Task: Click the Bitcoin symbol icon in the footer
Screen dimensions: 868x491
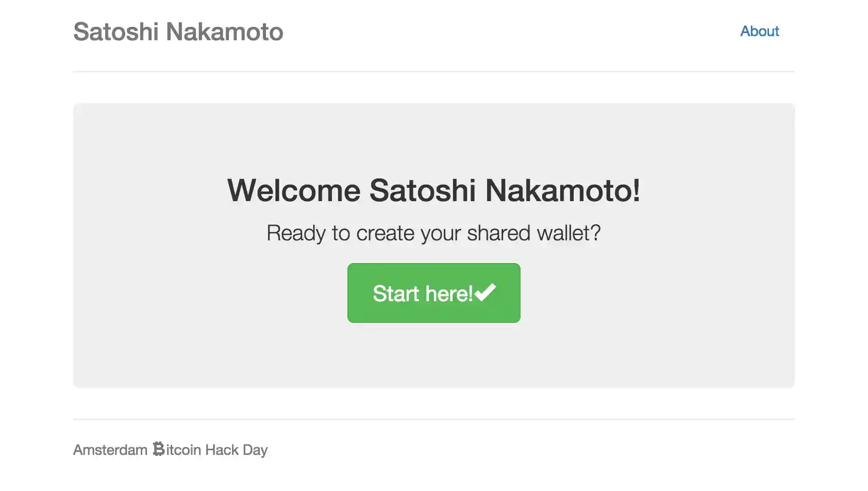Action: (158, 449)
